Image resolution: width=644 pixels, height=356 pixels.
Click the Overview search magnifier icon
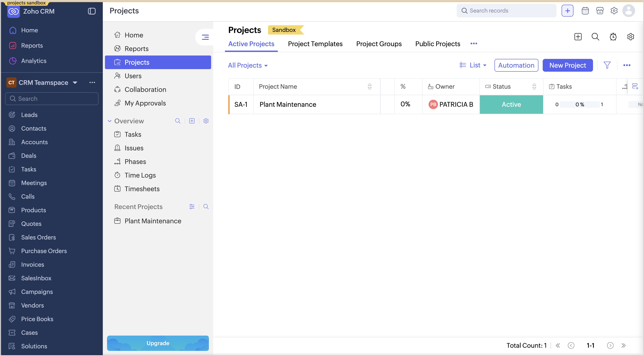click(178, 121)
